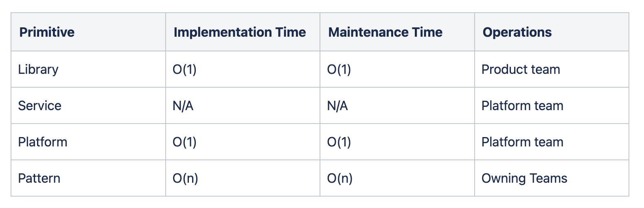Viewport: 644px width, 208px height.
Task: Select the Implementation Time column header
Action: click(x=239, y=32)
